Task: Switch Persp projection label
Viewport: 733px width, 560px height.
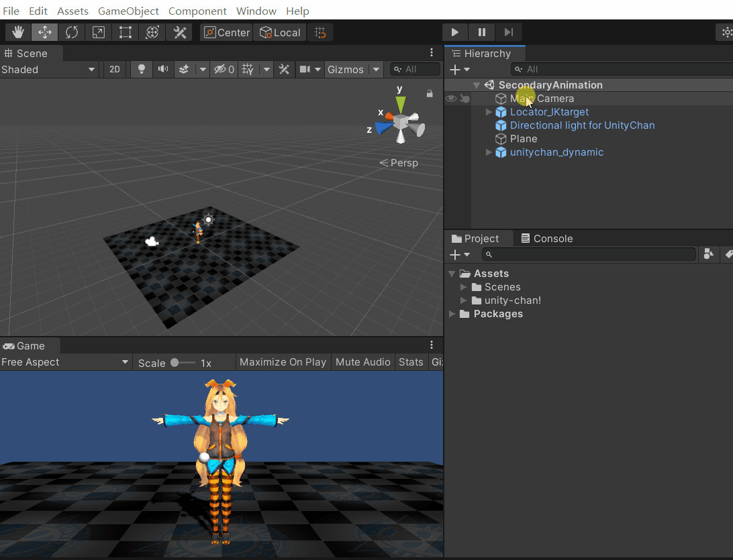Action: pos(399,163)
